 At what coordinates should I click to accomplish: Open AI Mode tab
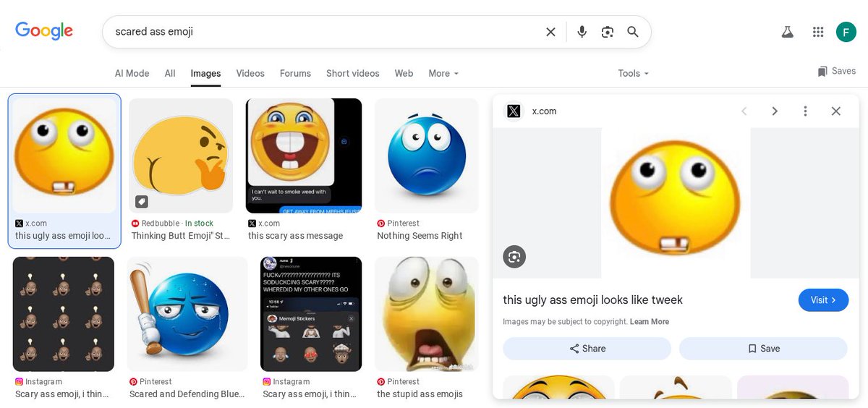point(132,73)
